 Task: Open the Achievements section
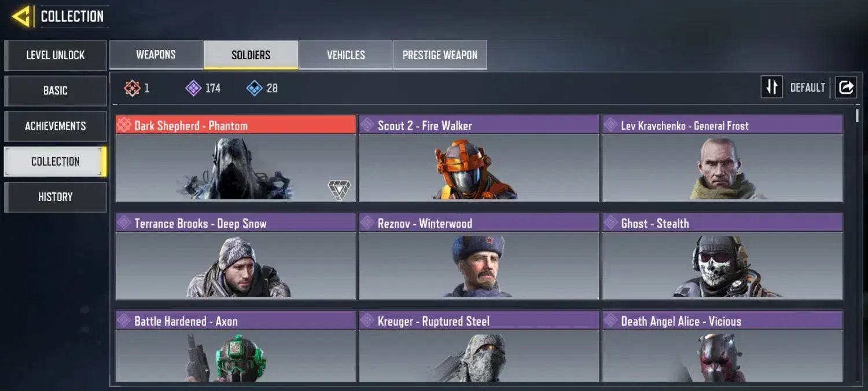tap(56, 126)
